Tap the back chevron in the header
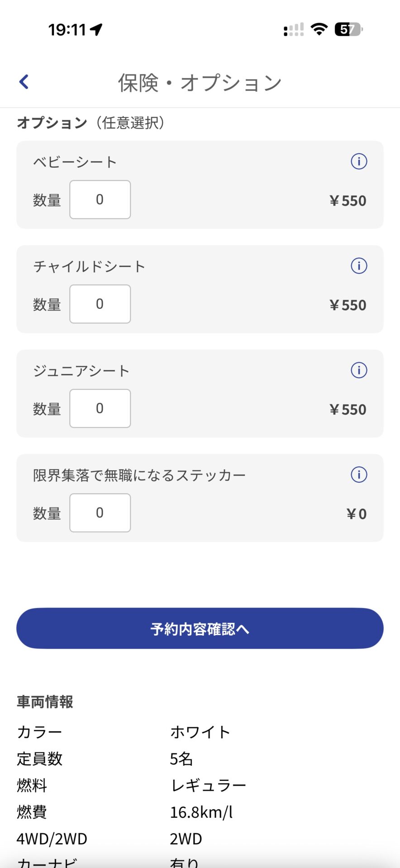The image size is (400, 868). pyautogui.click(x=24, y=82)
